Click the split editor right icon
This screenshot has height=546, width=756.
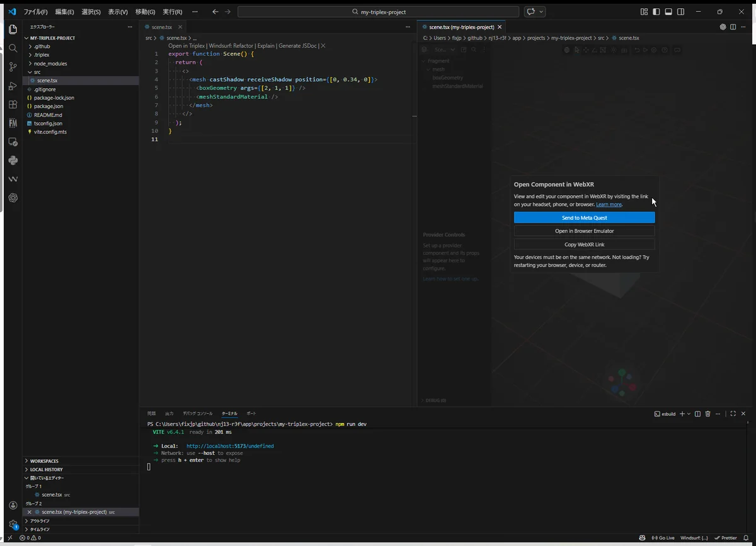click(733, 27)
